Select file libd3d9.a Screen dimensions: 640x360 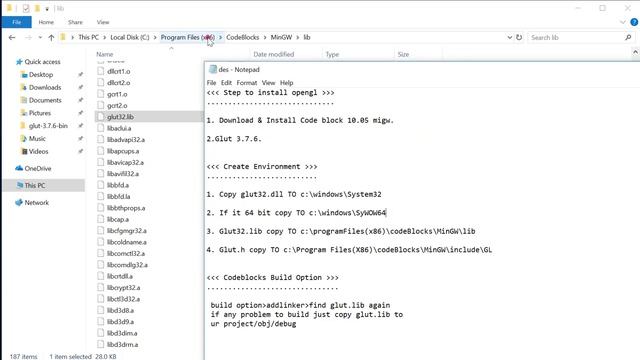coord(120,322)
